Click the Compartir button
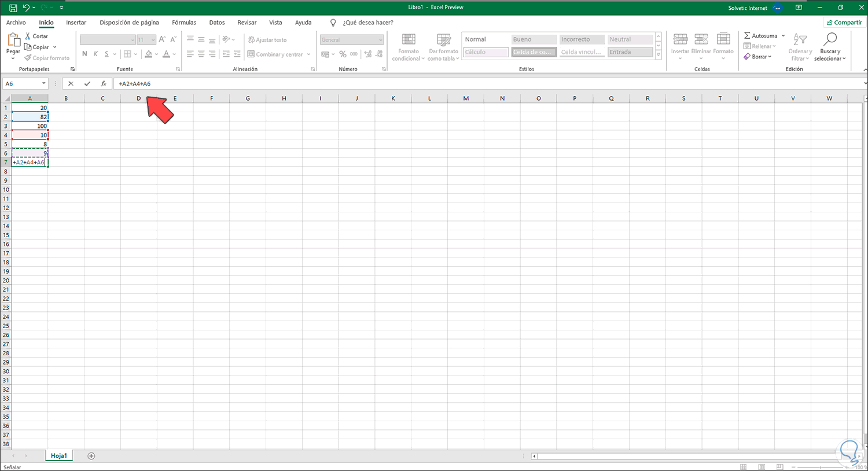 pyautogui.click(x=844, y=23)
